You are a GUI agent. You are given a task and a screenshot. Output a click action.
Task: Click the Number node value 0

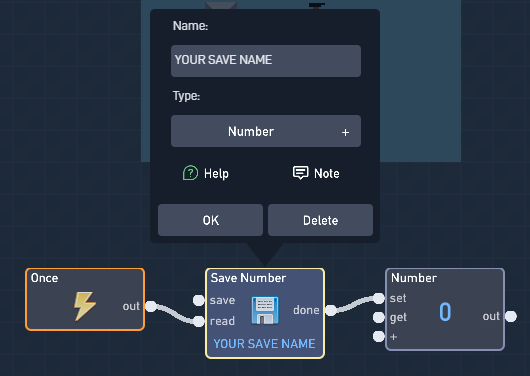point(445,312)
